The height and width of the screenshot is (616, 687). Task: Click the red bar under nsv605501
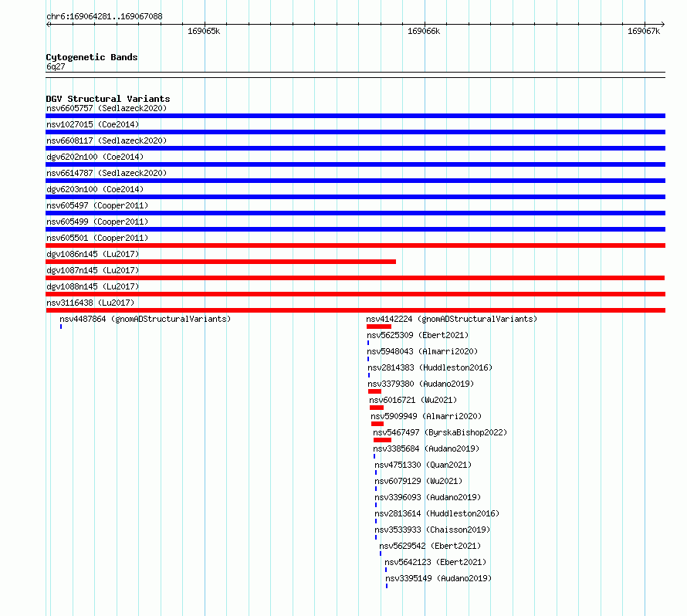tap(355, 245)
